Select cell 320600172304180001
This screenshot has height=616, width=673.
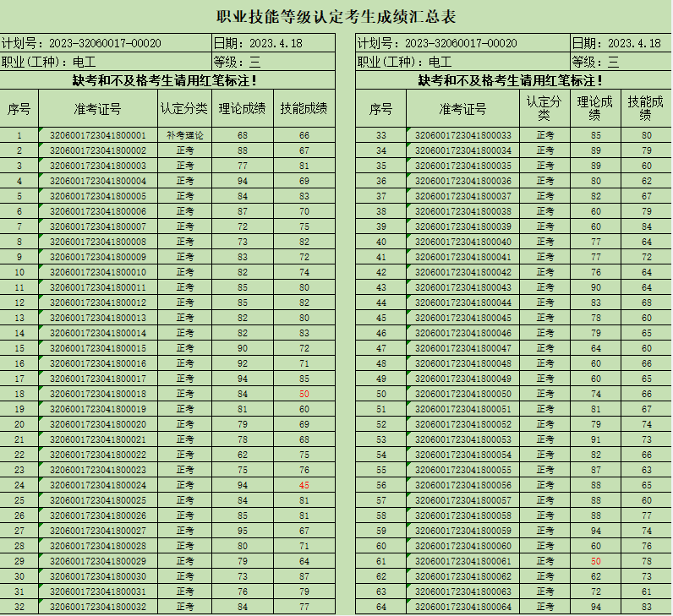tap(98, 135)
